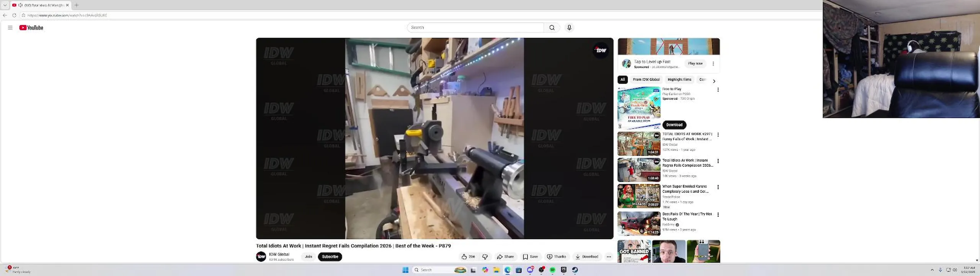
Task: Open the volume control in system tray
Action: [x=955, y=270]
